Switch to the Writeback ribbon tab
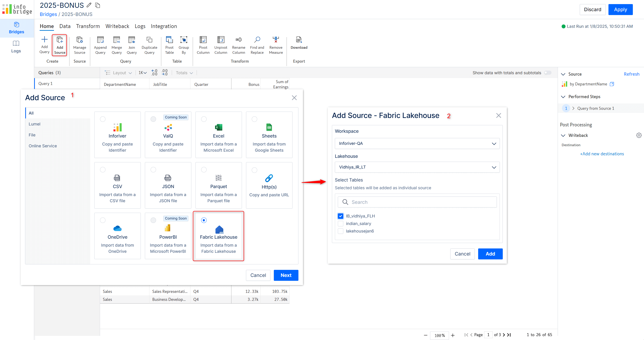The height and width of the screenshot is (340, 644). pos(117,26)
